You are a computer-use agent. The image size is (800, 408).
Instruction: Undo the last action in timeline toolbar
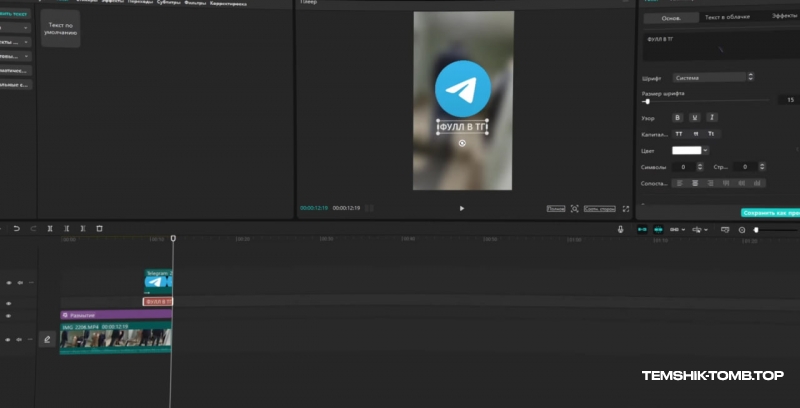17,229
